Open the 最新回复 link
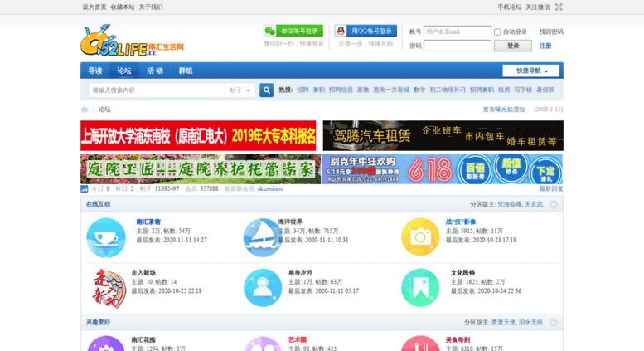This screenshot has width=644, height=351. click(x=551, y=188)
